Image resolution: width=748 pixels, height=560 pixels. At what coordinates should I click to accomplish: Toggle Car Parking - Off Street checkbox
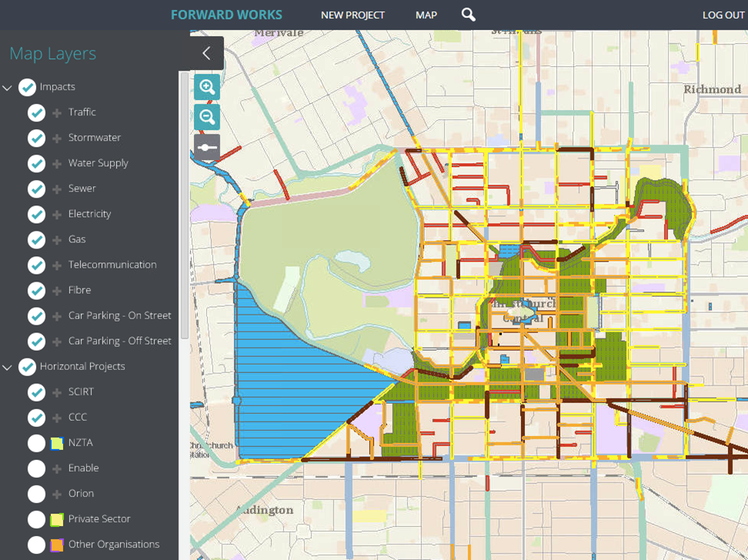36,342
